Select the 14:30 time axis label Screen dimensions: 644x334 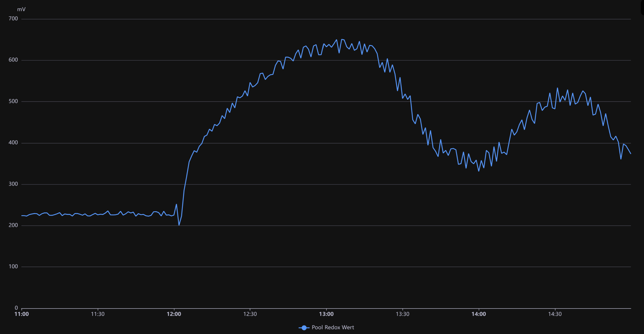click(x=555, y=314)
